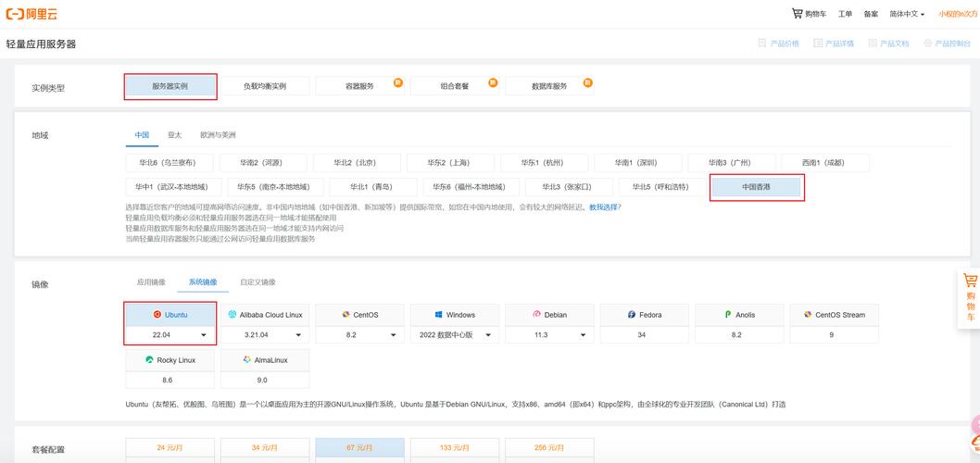980x463 pixels.
Task: Select the 负载均衡实例 instance type
Action: (264, 86)
